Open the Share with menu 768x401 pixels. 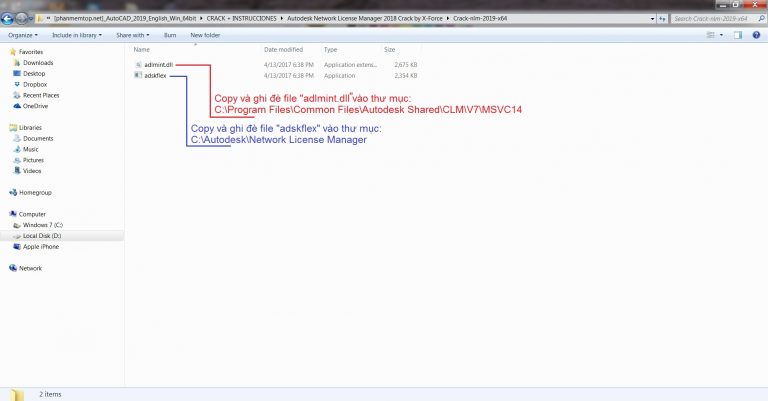tap(133, 35)
